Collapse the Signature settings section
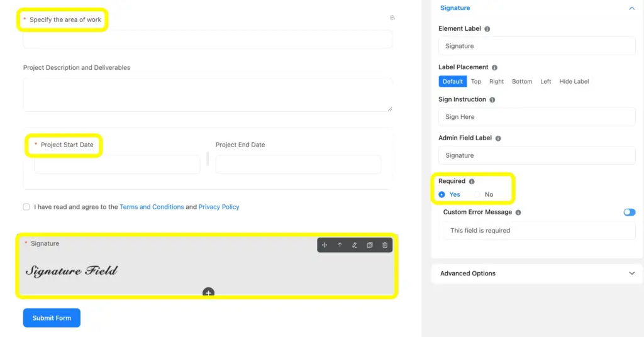This screenshot has height=337, width=644. (631, 8)
